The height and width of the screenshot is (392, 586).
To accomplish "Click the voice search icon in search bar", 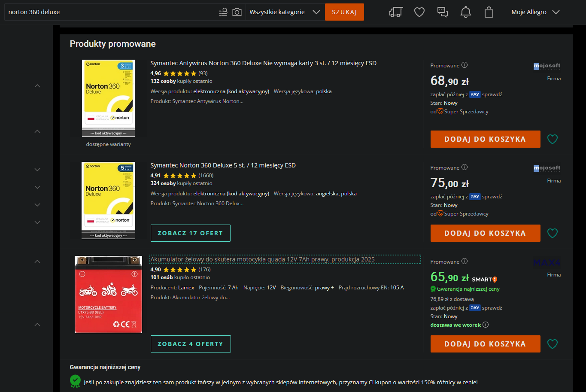I will (x=223, y=12).
